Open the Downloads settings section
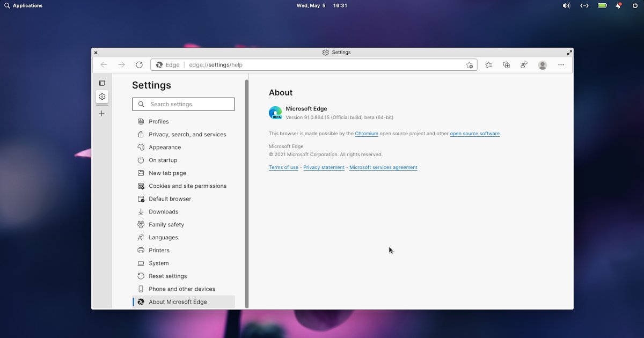This screenshot has width=644, height=338. pyautogui.click(x=163, y=211)
